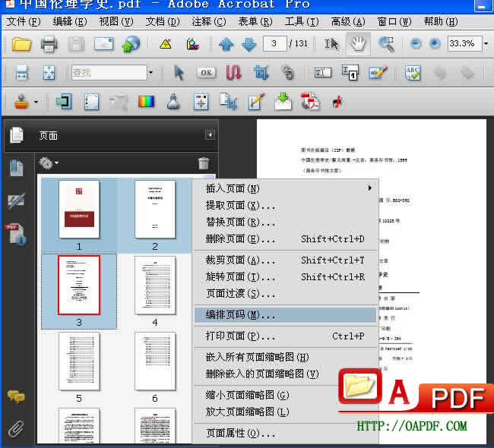Select the object arrow tool
This screenshot has height=448, width=494.
179,73
